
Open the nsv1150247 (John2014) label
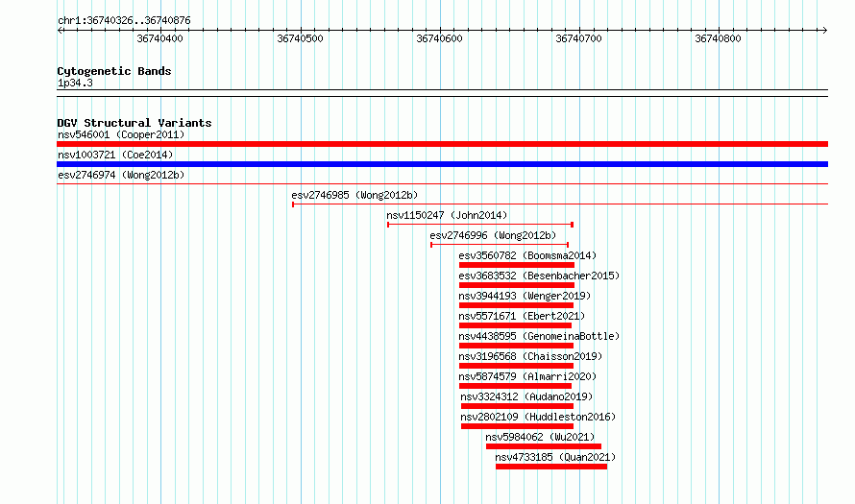coord(447,215)
